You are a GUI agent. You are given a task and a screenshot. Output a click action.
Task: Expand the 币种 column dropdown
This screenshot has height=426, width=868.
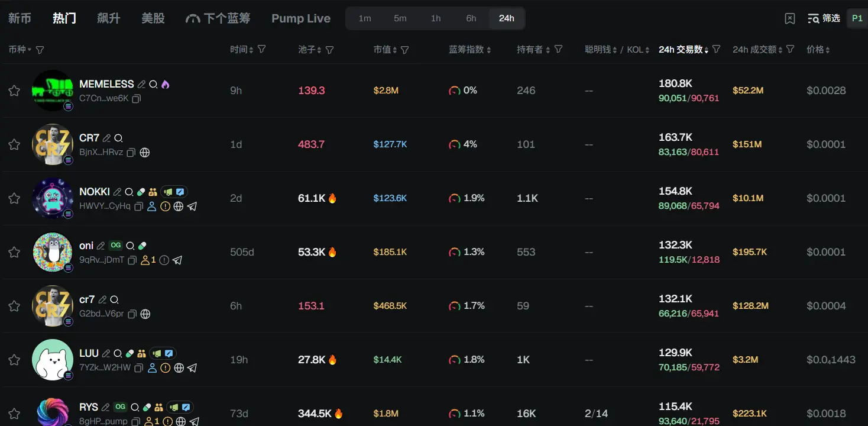[x=30, y=50]
